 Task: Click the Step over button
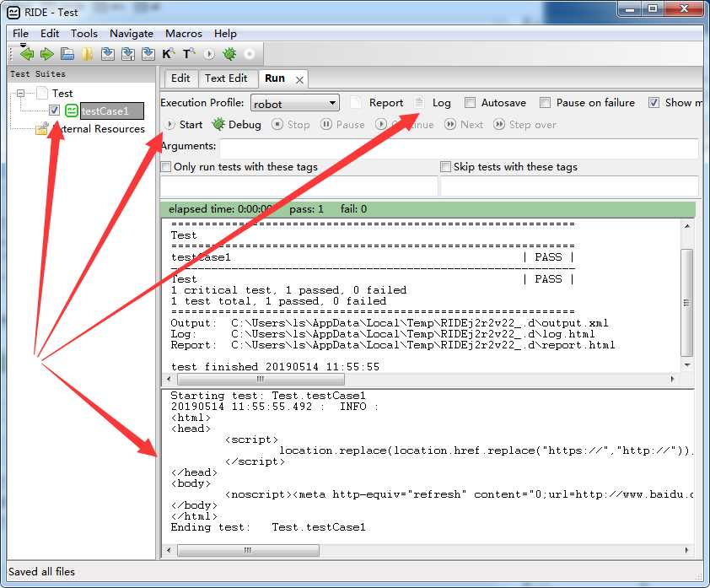coord(524,125)
